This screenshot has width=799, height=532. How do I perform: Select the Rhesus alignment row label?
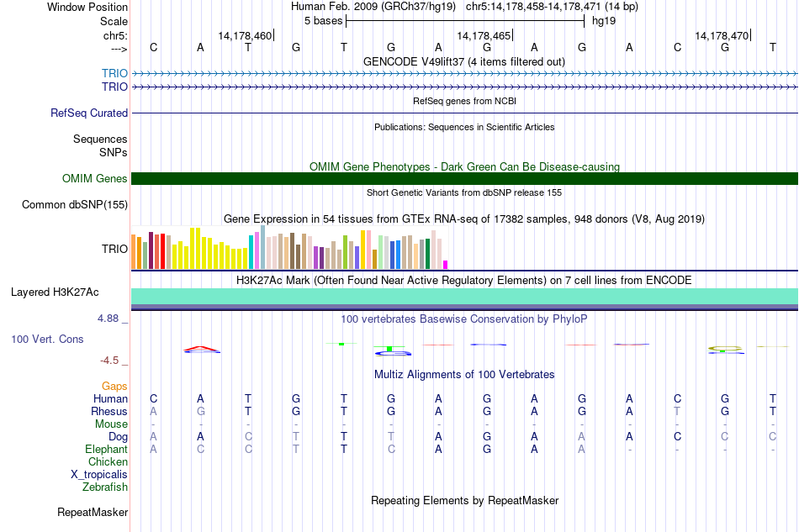[109, 411]
